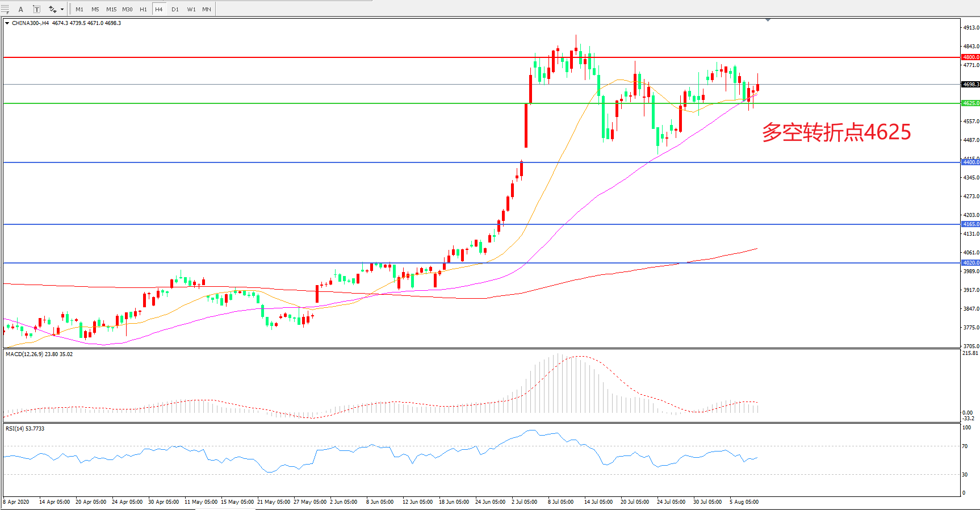980x510 pixels.
Task: Select the Fibonacci retracement tool
Action: 5,9
